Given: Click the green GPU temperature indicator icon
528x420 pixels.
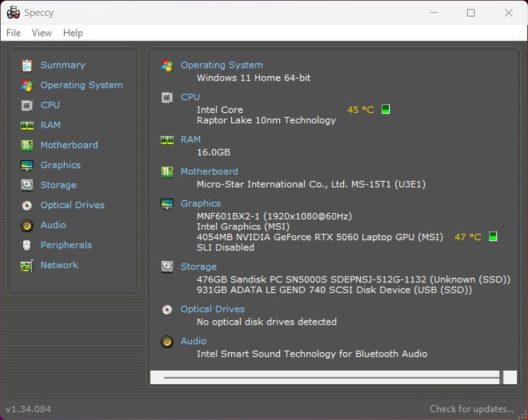Looking at the screenshot, I should tap(493, 236).
